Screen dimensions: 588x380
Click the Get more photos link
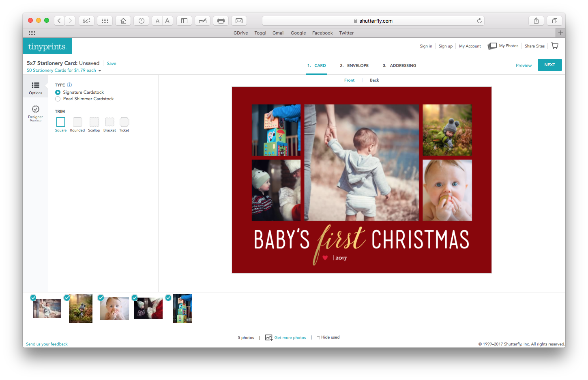coord(290,337)
